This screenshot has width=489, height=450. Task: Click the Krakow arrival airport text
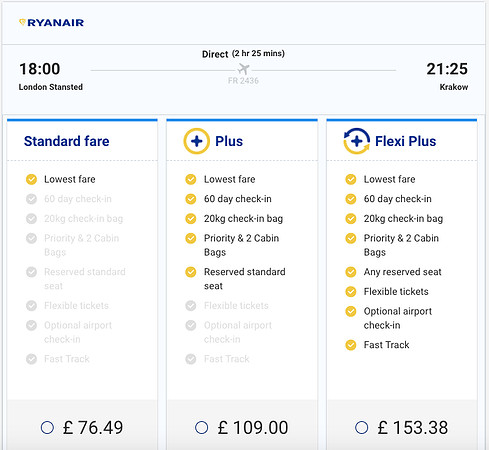point(454,87)
